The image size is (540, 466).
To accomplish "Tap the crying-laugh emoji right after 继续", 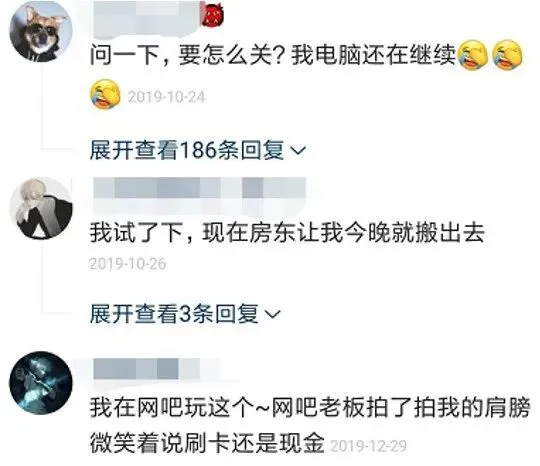I will point(474,55).
